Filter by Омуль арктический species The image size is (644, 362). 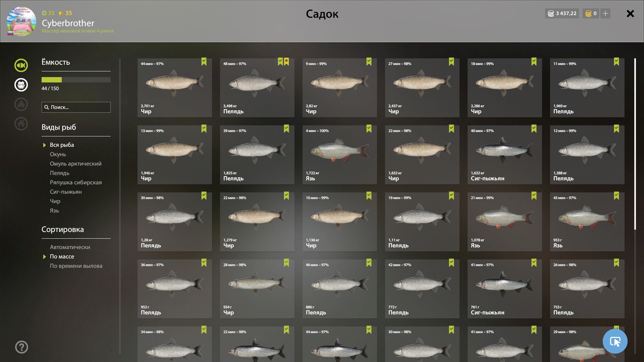coord(75,164)
